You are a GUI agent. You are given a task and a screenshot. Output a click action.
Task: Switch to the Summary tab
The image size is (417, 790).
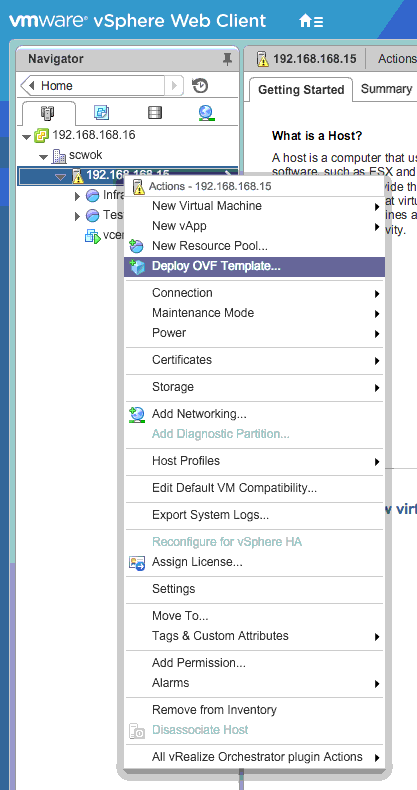point(386,89)
